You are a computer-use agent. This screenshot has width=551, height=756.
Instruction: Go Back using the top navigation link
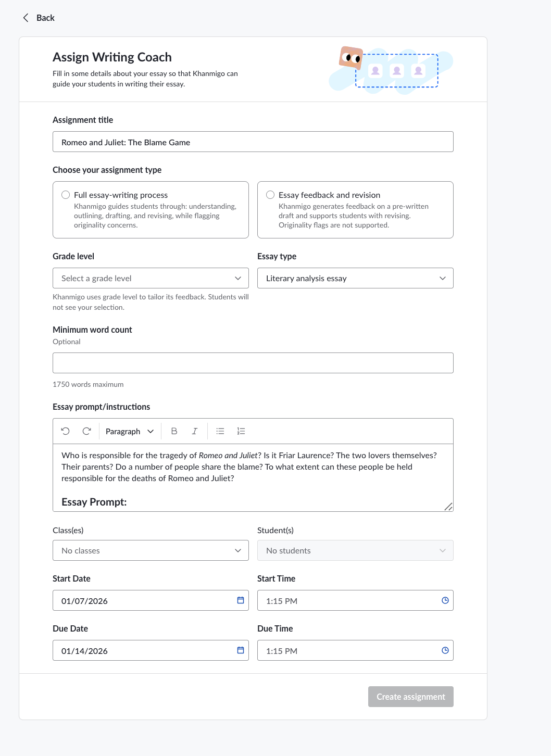pos(45,17)
